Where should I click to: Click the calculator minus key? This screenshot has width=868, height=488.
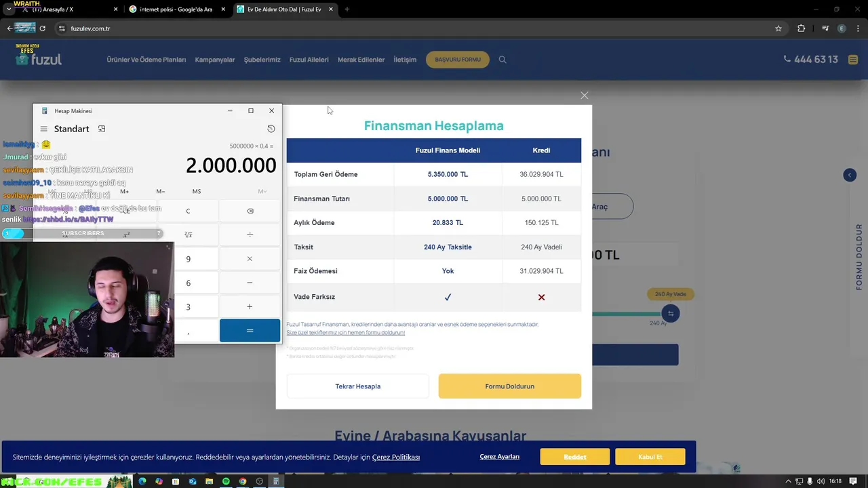(250, 283)
